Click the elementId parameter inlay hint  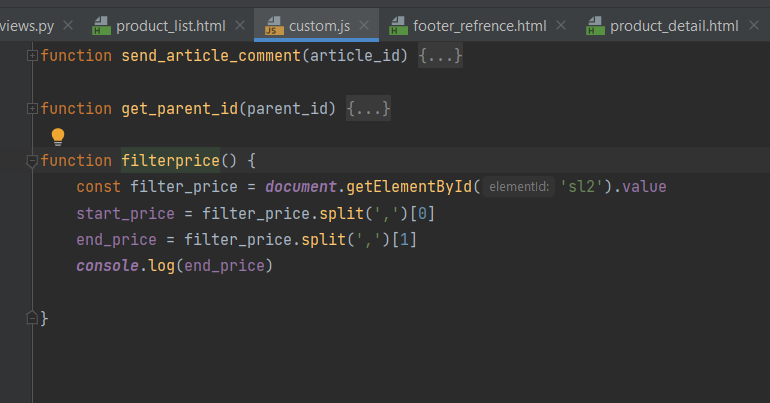click(520, 187)
